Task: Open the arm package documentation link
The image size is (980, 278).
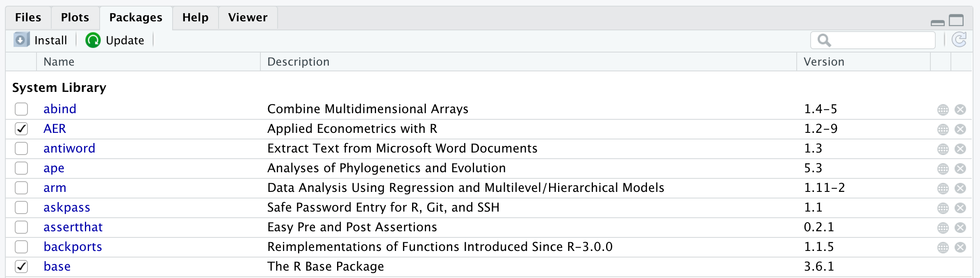Action: pyautogui.click(x=55, y=188)
